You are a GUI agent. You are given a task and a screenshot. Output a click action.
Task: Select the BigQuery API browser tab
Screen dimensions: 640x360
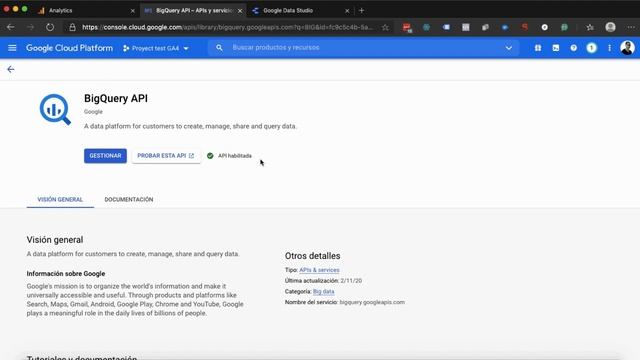point(193,11)
